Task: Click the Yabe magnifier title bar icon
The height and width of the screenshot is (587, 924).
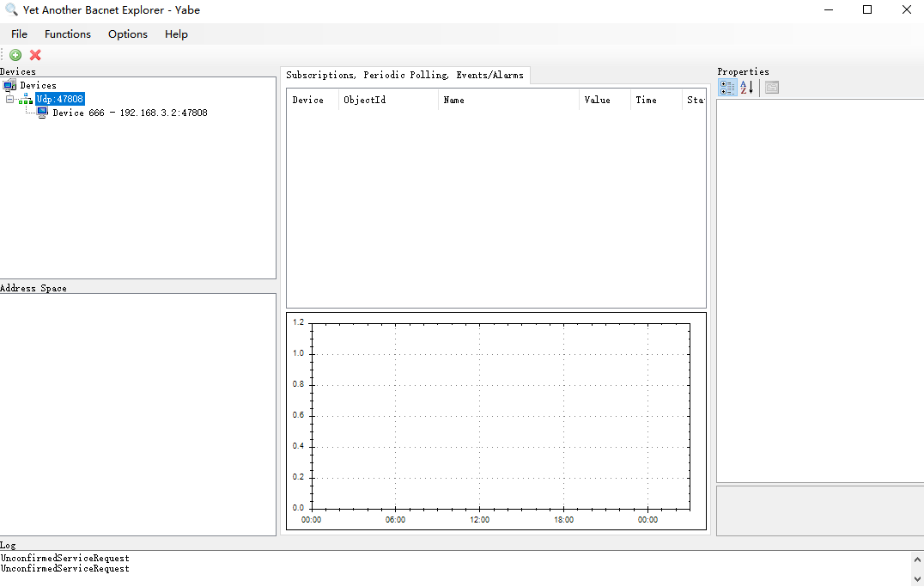Action: pyautogui.click(x=11, y=10)
